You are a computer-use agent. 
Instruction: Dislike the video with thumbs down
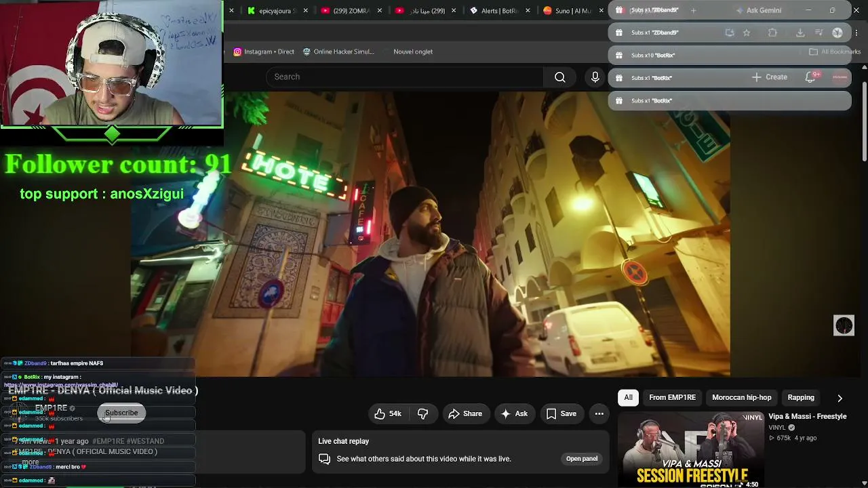pos(422,413)
